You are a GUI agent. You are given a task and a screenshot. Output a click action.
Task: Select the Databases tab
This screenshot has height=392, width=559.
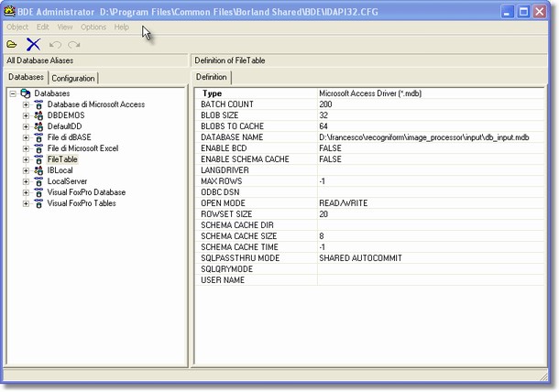coord(26,77)
